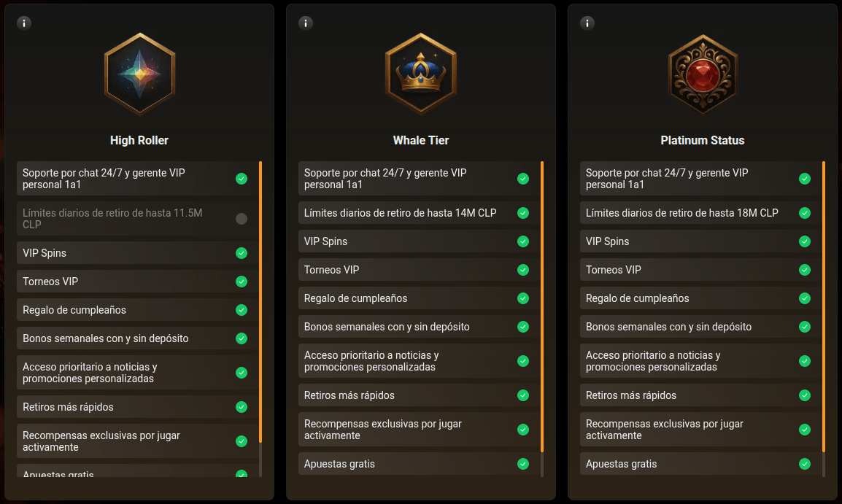Click the checkmark beside Soporte por chat on High Roller

pyautogui.click(x=242, y=178)
